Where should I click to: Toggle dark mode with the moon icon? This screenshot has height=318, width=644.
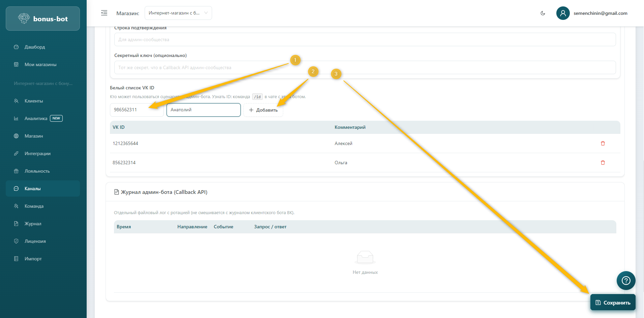point(543,13)
